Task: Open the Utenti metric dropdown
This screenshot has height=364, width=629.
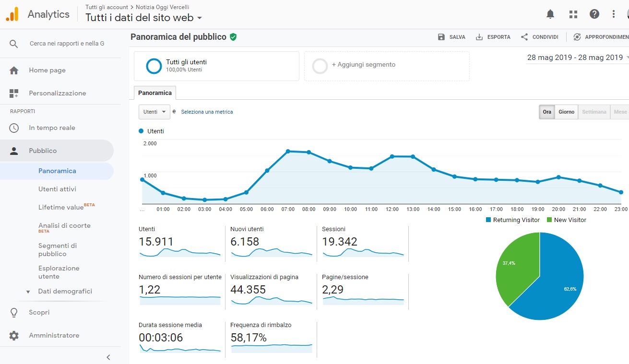Action: coord(154,112)
